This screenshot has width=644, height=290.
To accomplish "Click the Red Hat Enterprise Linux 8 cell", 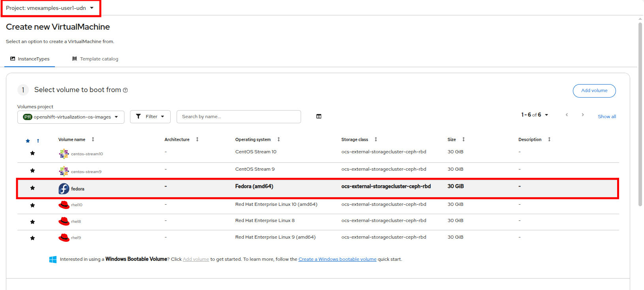I will 265,220.
